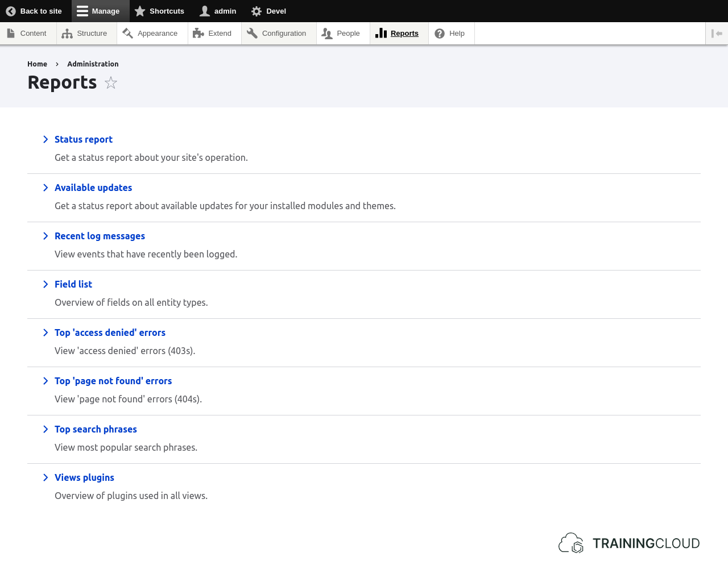The width and height of the screenshot is (728, 582).
Task: Open the Configuration menu label
Action: (284, 34)
